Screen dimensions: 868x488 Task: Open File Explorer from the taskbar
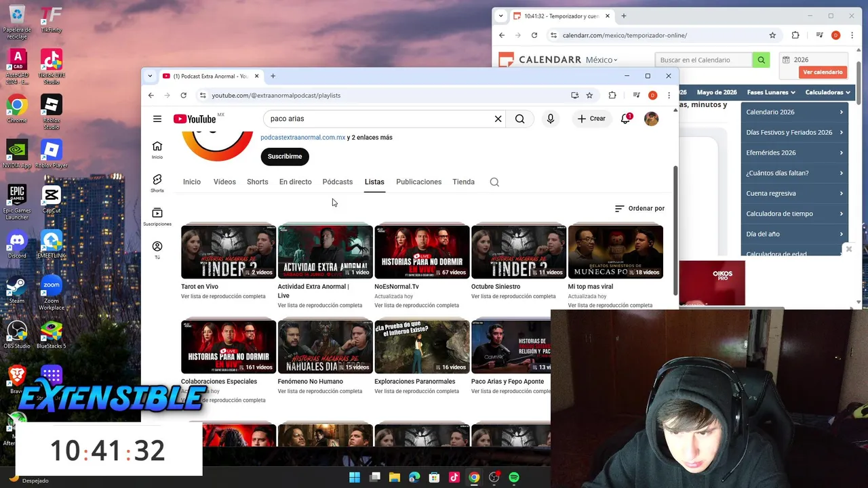[x=394, y=477]
